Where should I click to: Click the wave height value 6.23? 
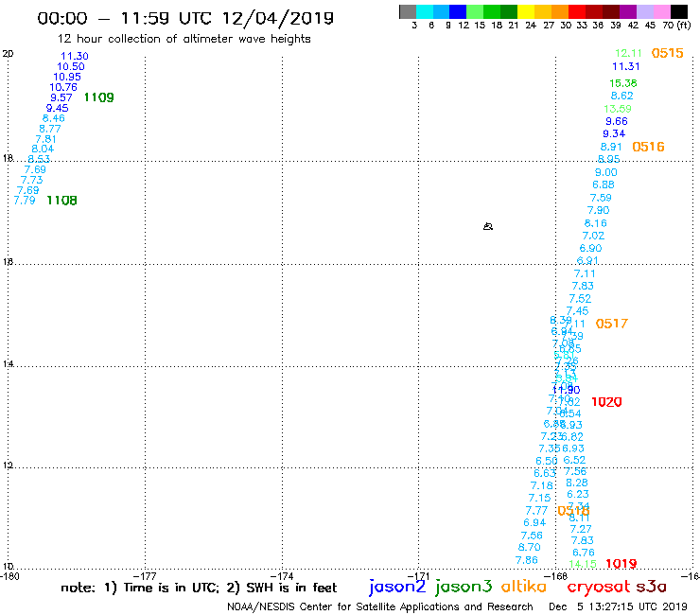tap(578, 495)
